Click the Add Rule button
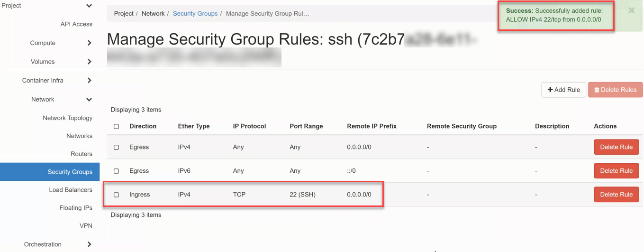 (x=563, y=90)
